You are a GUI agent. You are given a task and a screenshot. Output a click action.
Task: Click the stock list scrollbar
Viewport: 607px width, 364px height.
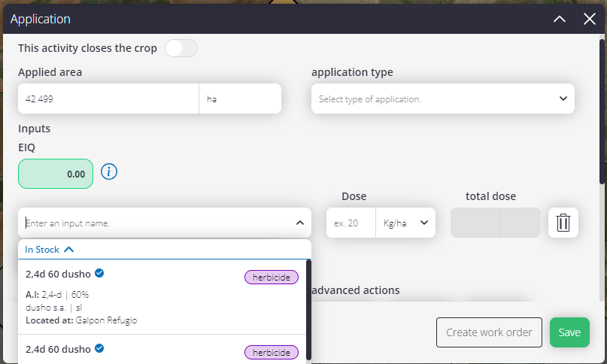(308, 310)
